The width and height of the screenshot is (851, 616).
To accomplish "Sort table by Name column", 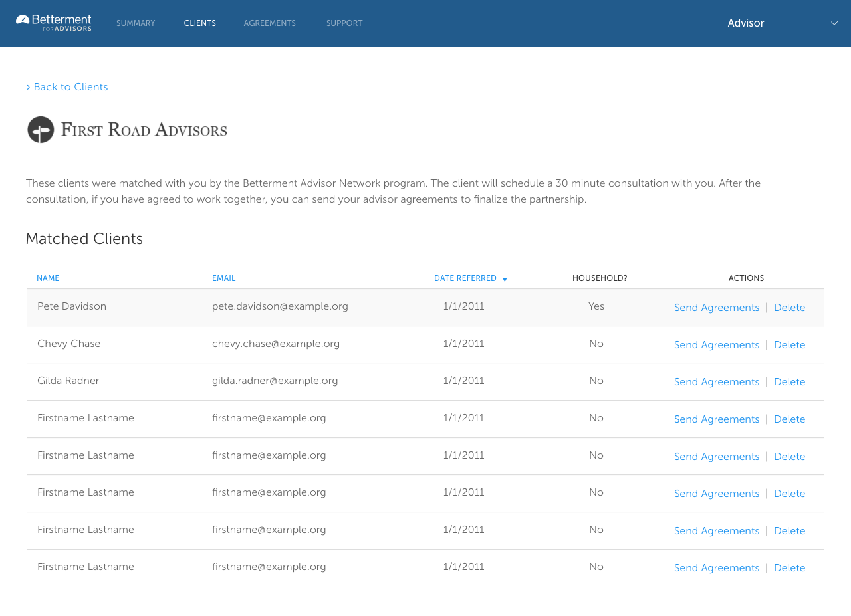I will [x=48, y=278].
